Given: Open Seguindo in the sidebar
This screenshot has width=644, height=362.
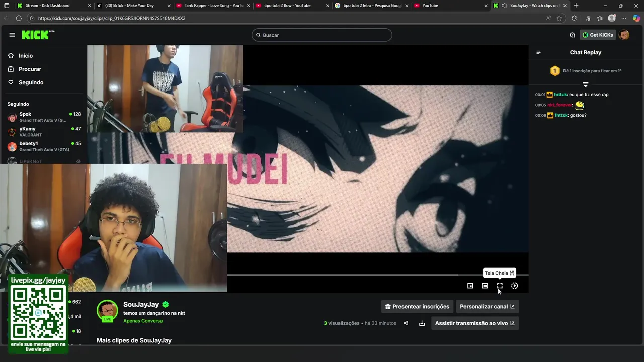Looking at the screenshot, I should [x=31, y=82].
